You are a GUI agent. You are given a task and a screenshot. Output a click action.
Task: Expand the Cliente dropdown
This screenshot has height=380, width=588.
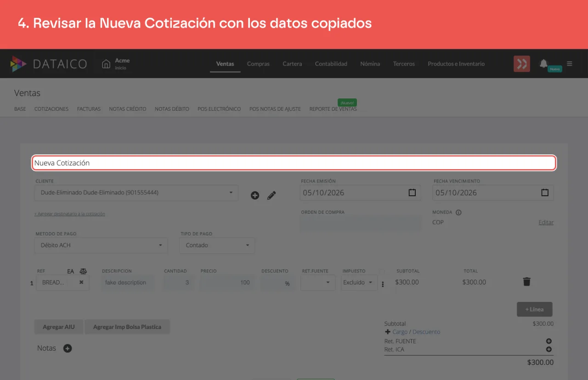tap(136, 193)
